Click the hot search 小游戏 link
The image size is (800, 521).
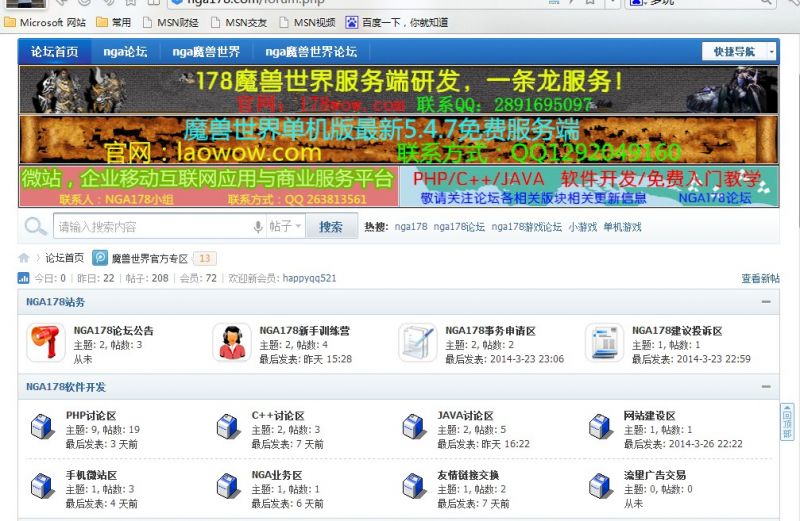[x=583, y=227]
